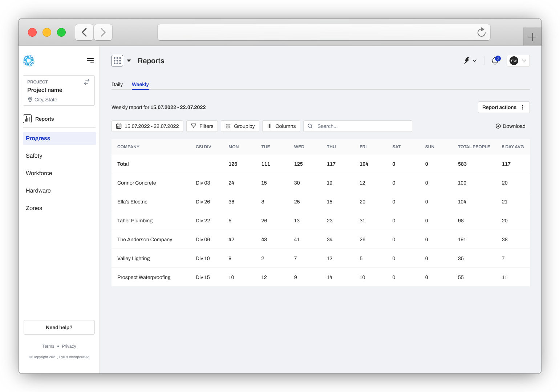Open the Terms link
The height and width of the screenshot is (392, 560).
[48, 346]
